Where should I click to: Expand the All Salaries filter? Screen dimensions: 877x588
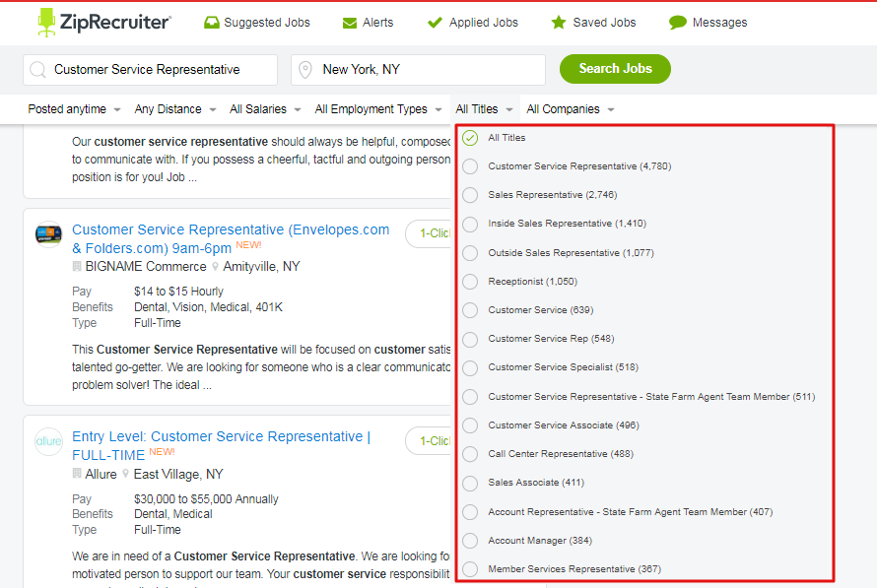(x=256, y=108)
